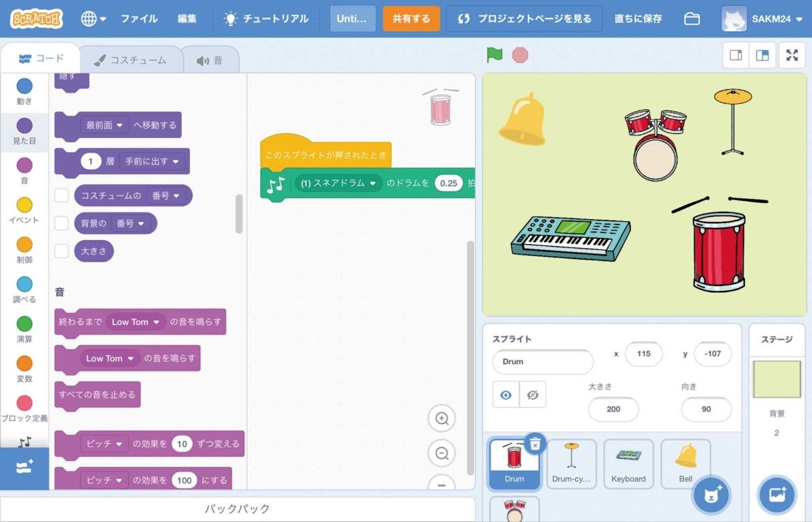812x522 pixels.
Task: Open the language globe dropdown
Action: 93,19
